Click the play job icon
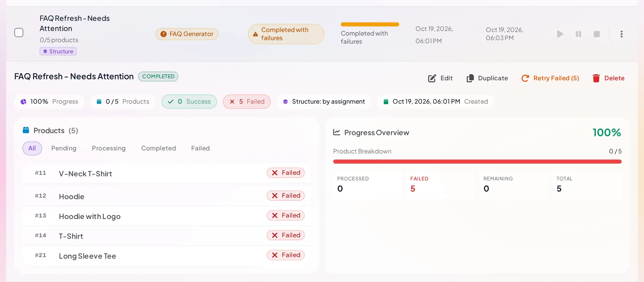Screen dimensions: 644x282 tap(560, 34)
